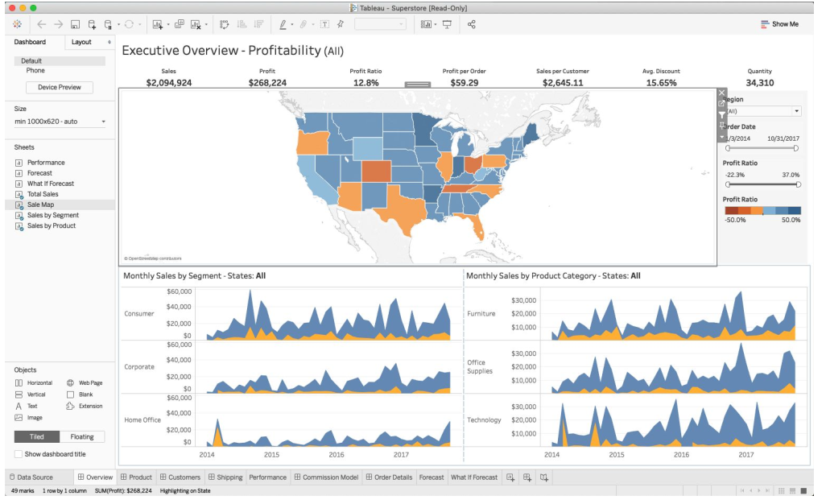Click the Profit Ratio color legend bar
Viewport: 826px width, 504px height.
tap(762, 210)
